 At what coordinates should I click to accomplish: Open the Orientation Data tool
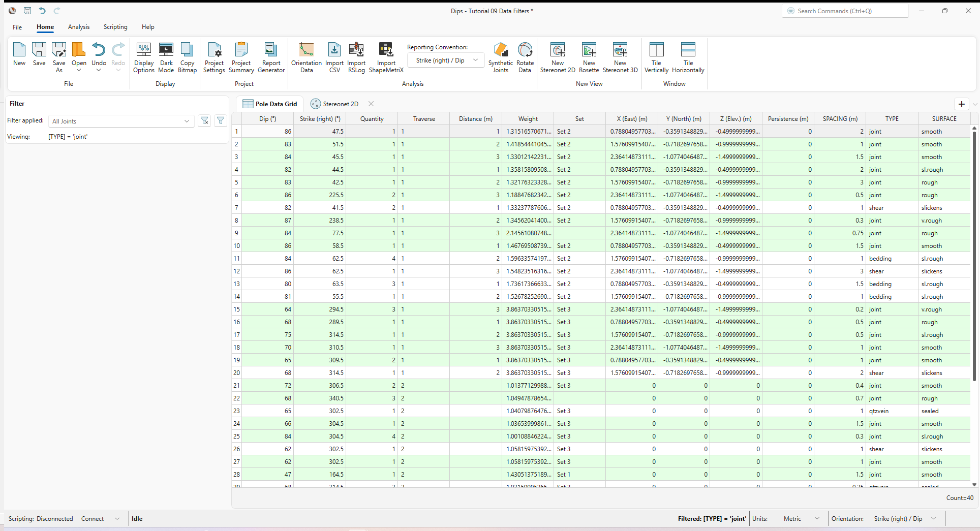click(x=306, y=57)
